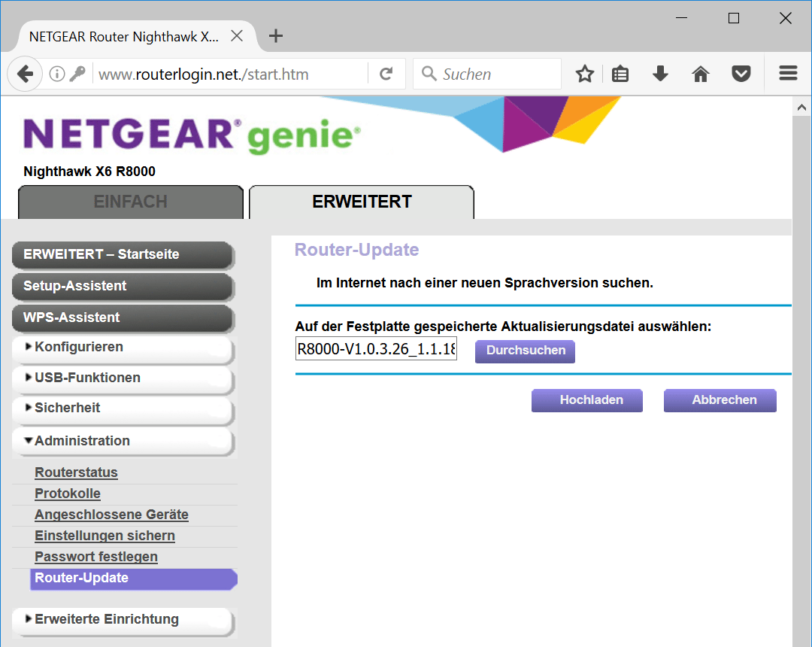This screenshot has height=647, width=812.
Task: Close the NETGEAR Router Nighthawk tab
Action: pyautogui.click(x=237, y=36)
